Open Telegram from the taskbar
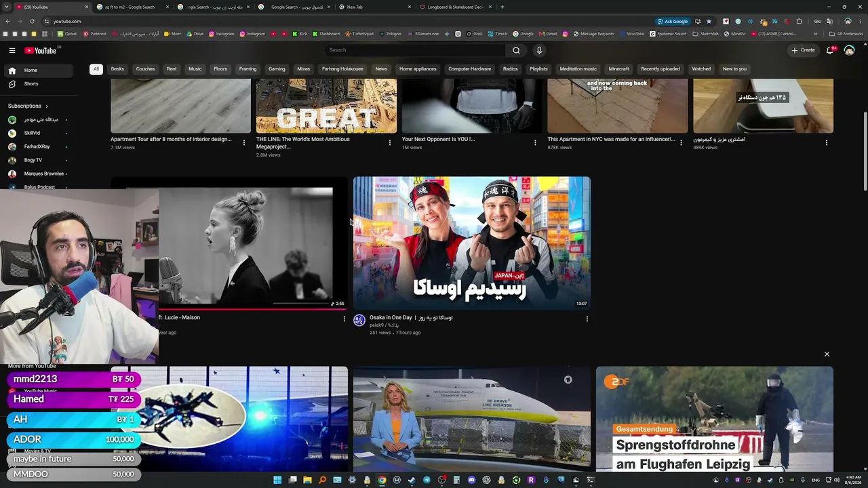 (x=427, y=480)
